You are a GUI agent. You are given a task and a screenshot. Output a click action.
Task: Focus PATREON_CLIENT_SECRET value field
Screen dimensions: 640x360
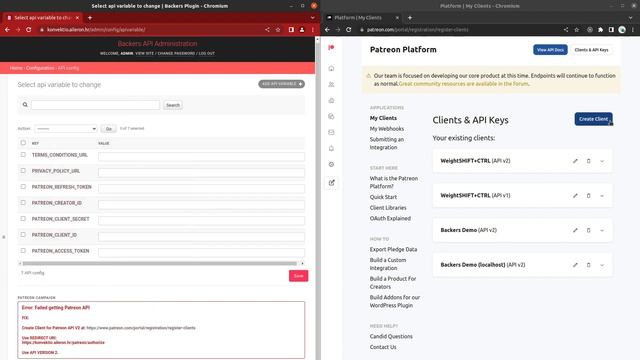coord(201,220)
